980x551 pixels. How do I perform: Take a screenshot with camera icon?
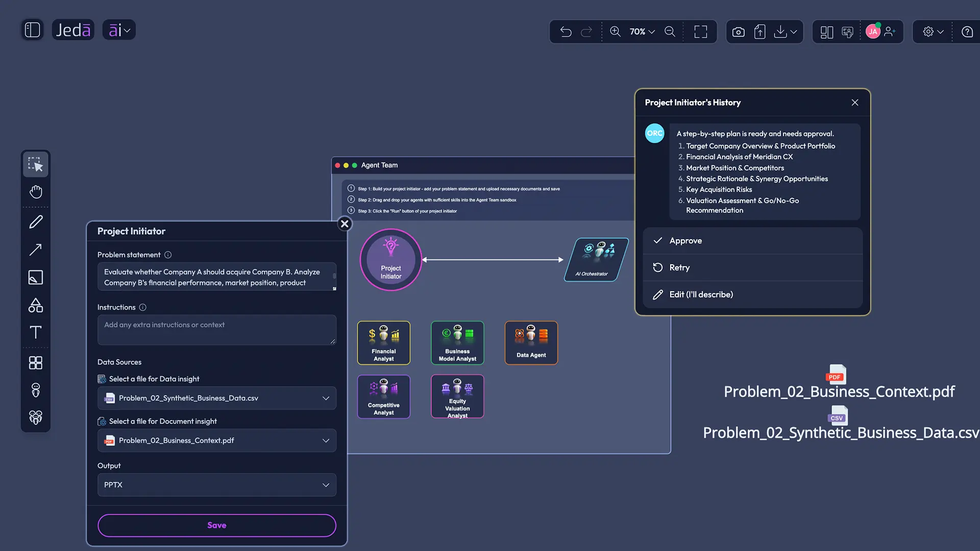(x=738, y=32)
